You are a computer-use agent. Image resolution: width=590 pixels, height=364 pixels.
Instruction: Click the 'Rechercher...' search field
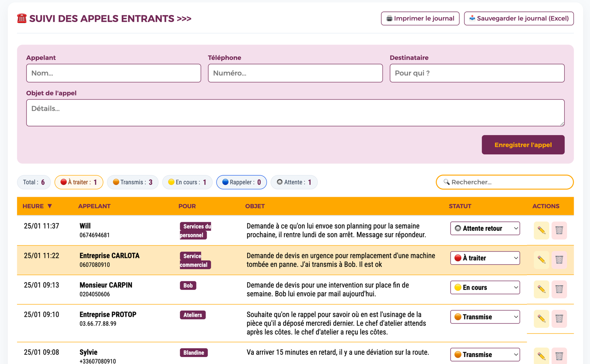tap(509, 182)
